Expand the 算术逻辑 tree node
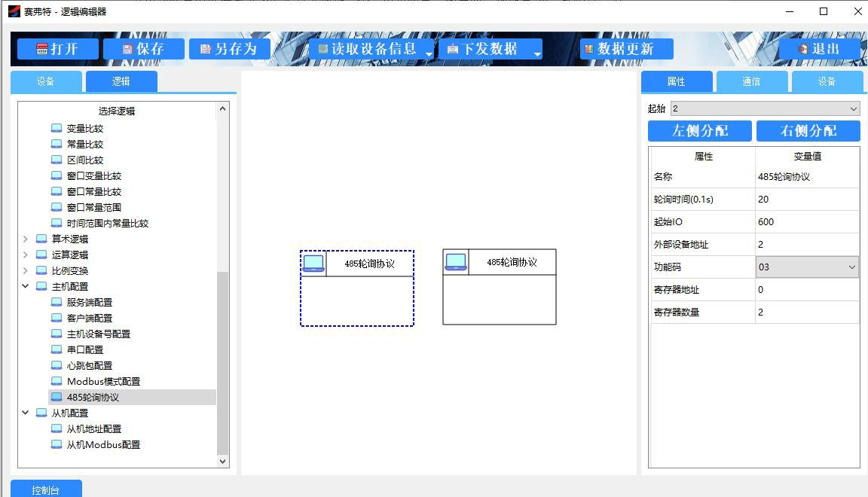 click(x=26, y=239)
